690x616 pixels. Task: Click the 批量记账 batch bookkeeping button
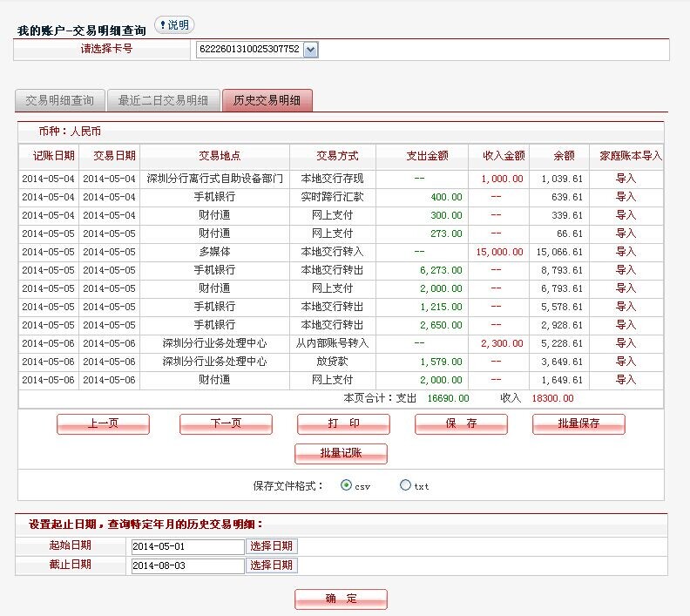coord(341,454)
